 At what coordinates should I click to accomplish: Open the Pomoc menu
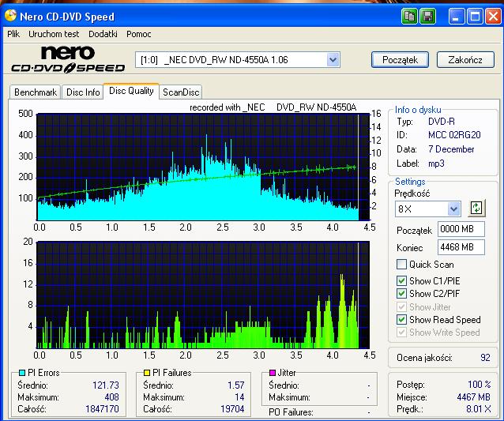[138, 34]
